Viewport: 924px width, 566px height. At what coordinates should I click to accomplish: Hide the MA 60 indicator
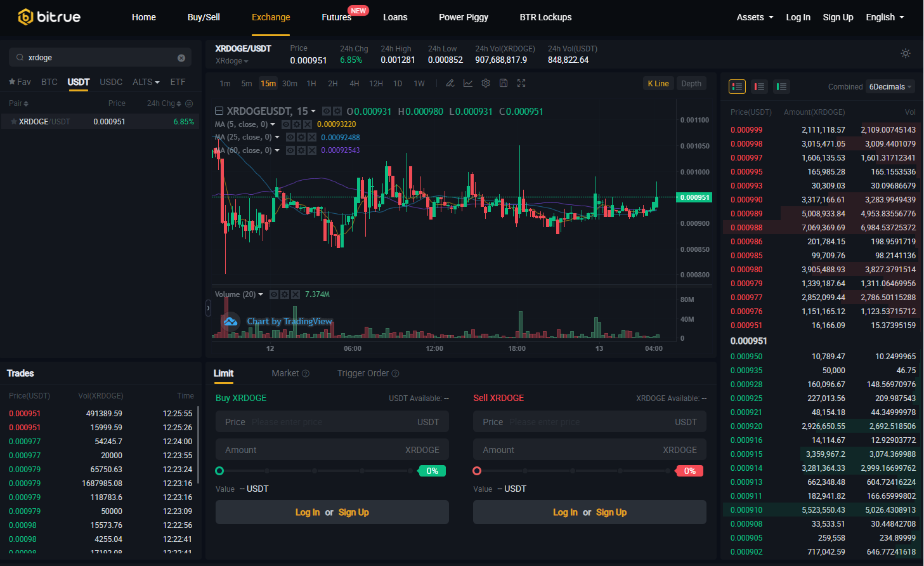290,150
